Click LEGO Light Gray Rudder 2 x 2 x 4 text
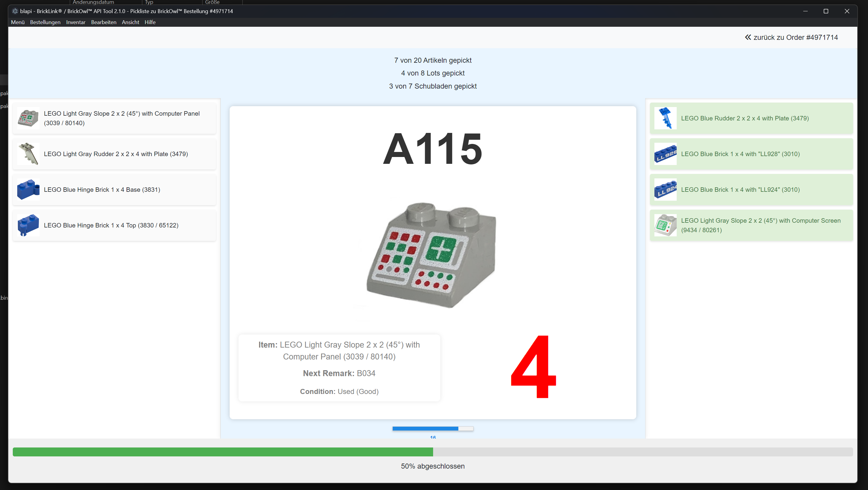868x490 pixels. 116,154
